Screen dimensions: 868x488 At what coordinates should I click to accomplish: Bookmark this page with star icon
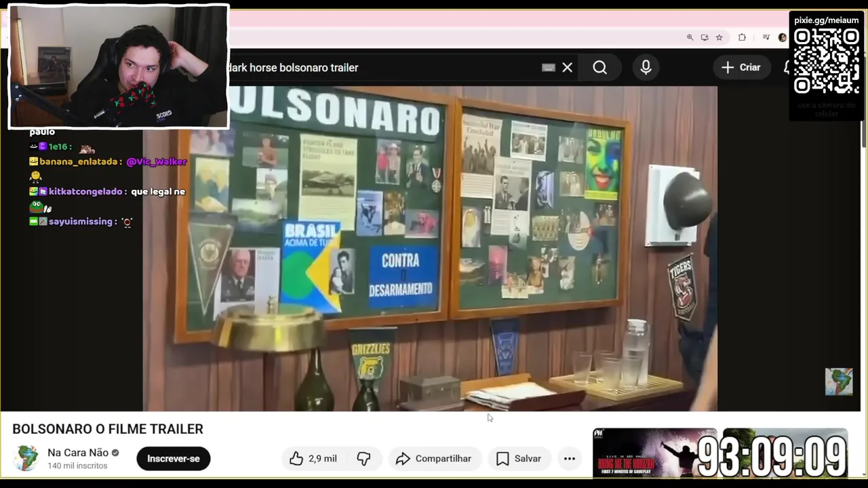point(719,37)
